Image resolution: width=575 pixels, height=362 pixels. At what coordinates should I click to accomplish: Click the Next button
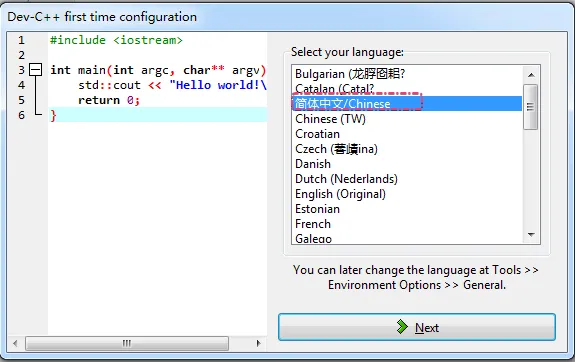417,327
